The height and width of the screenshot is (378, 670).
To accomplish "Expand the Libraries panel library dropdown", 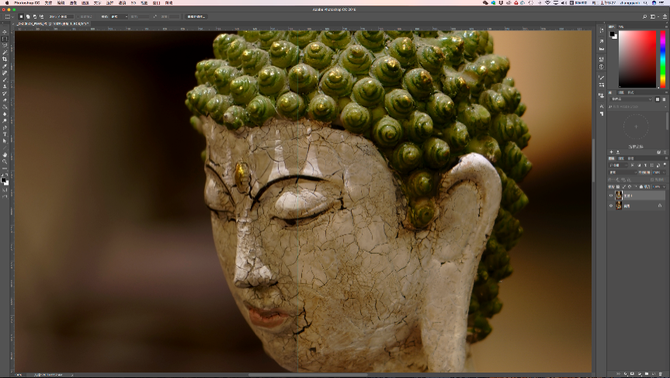I will [631, 99].
